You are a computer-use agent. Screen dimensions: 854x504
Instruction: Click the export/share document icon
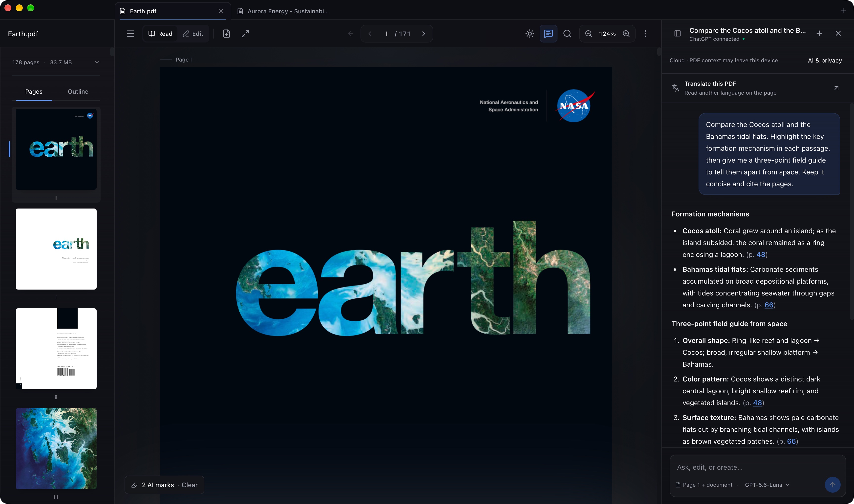[227, 34]
